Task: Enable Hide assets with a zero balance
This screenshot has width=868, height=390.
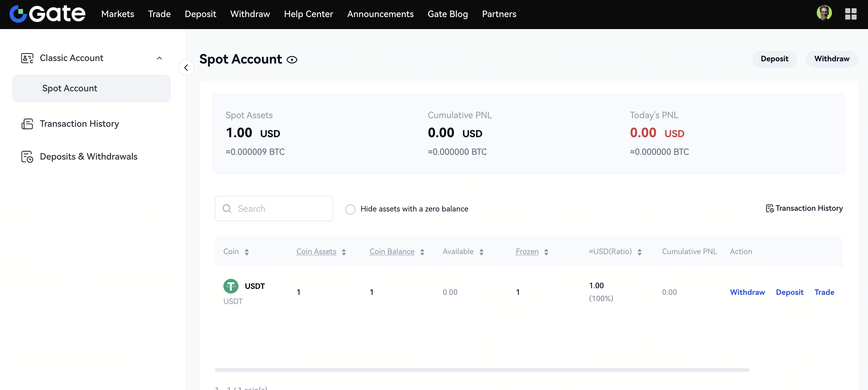Action: 350,209
